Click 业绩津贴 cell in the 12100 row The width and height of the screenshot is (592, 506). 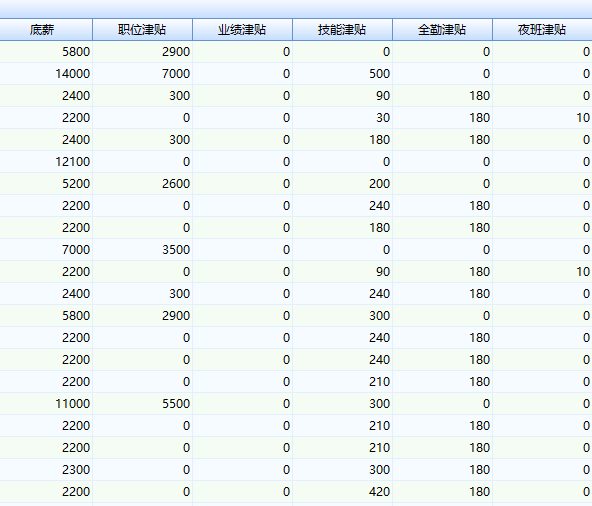tap(242, 162)
